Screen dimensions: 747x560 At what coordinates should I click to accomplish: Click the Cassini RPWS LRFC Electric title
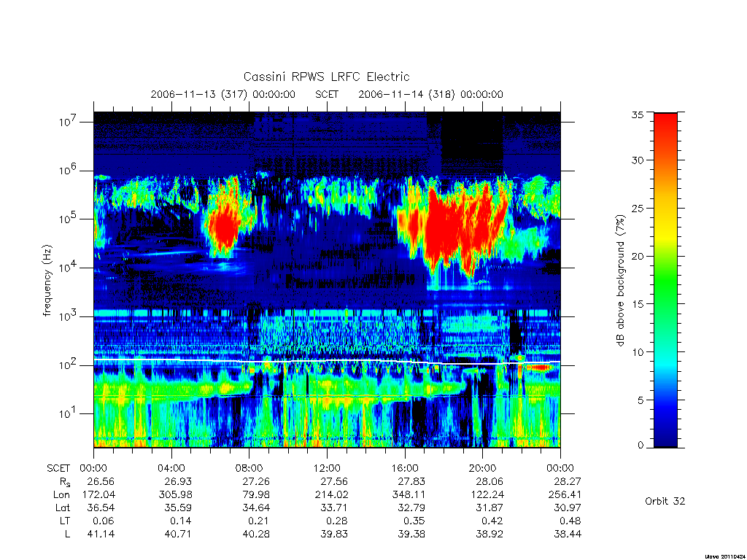[x=326, y=77]
